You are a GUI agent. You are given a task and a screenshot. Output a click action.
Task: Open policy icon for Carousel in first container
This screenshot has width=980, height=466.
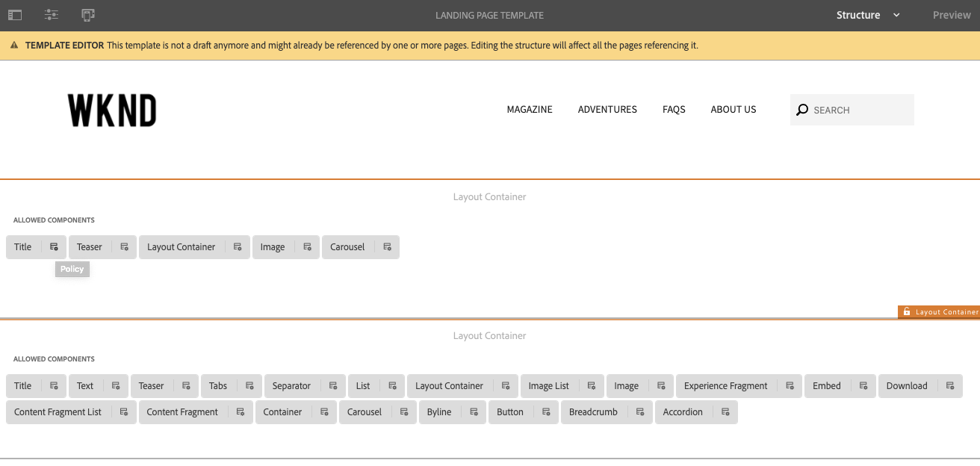tap(387, 247)
